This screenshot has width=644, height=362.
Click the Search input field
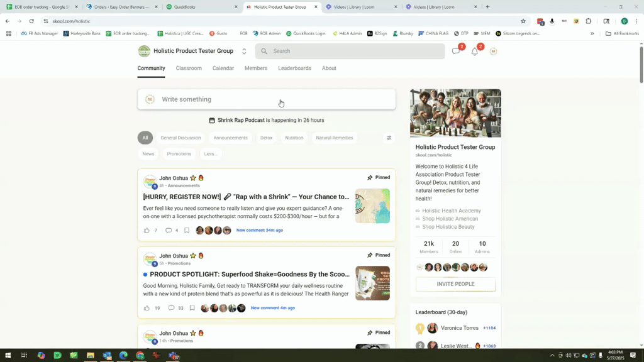coord(350,52)
